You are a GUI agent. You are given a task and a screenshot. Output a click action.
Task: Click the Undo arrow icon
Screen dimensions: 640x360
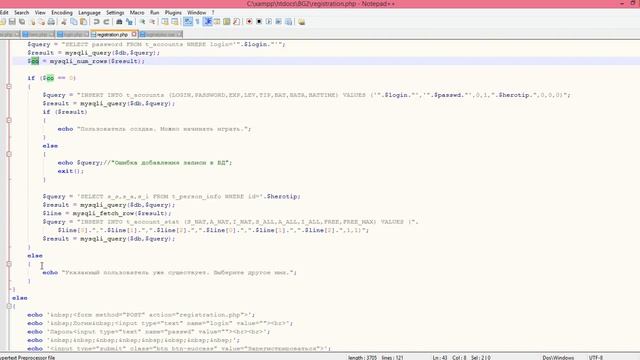96,22
